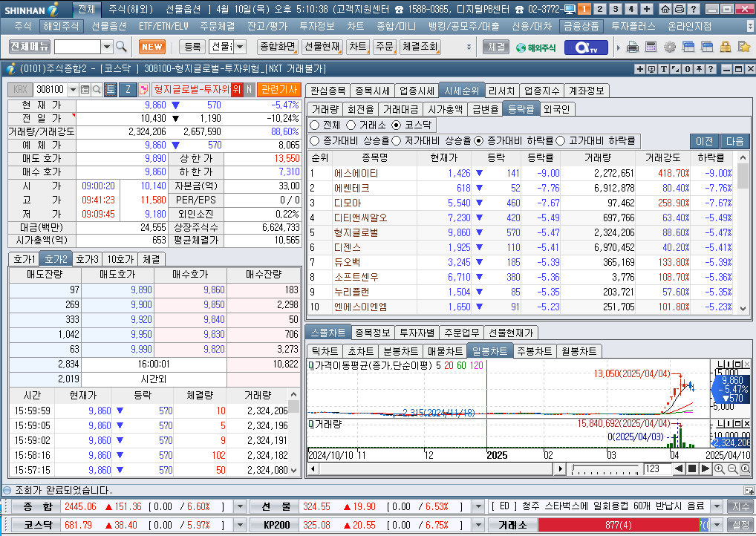Viewport: 756px width, 536px height.
Task: Select 거래소 market radio button
Action: (351, 125)
